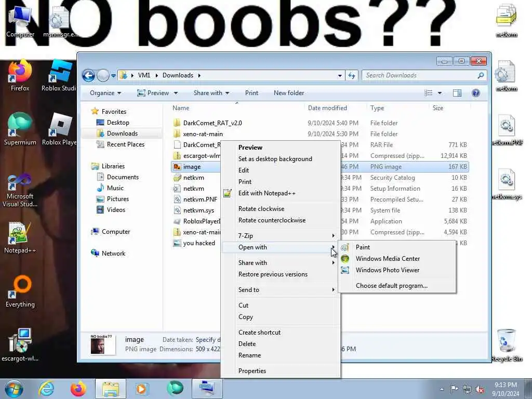Image resolution: width=532 pixels, height=399 pixels.
Task: Choose Rotate counterclockwise
Action: [281, 220]
